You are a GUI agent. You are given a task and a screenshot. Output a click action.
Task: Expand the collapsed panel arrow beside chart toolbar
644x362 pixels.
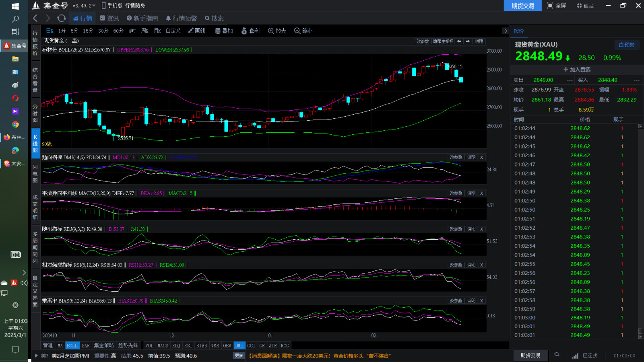506,31
